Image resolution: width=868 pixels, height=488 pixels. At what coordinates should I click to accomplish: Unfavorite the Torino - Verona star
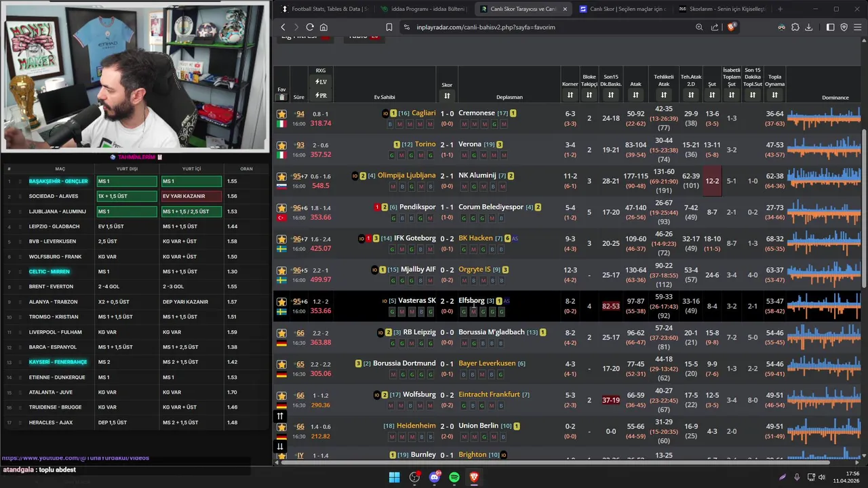coord(281,145)
